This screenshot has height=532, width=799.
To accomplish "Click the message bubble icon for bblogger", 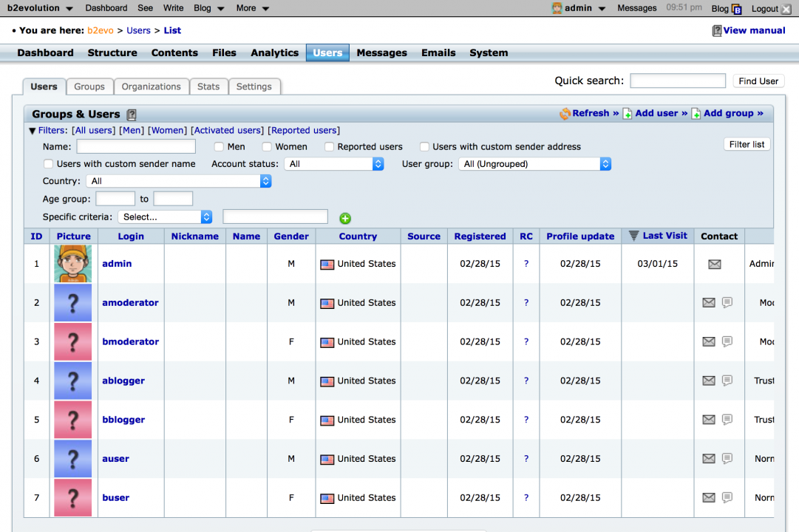I will point(727,420).
